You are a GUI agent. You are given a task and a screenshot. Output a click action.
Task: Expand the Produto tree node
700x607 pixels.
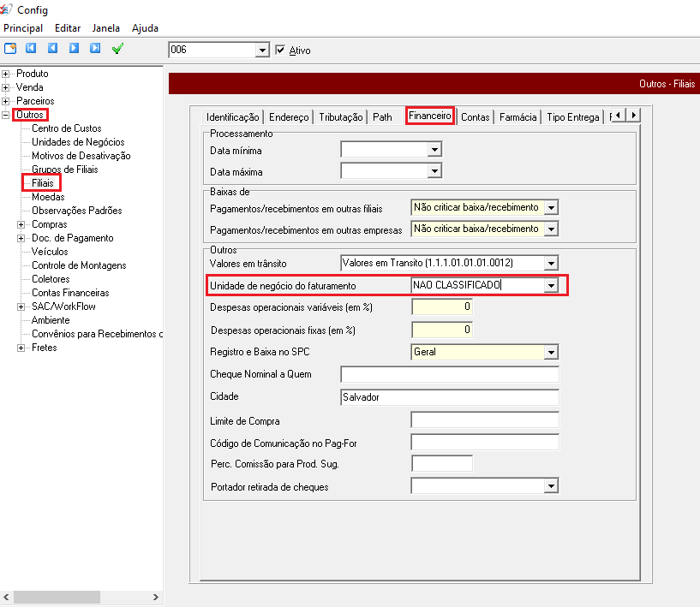pos(6,74)
